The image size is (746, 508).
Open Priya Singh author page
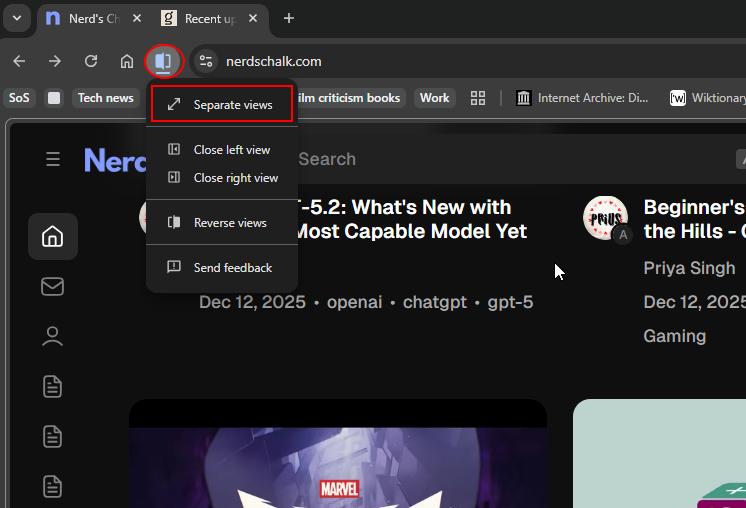[x=689, y=268]
